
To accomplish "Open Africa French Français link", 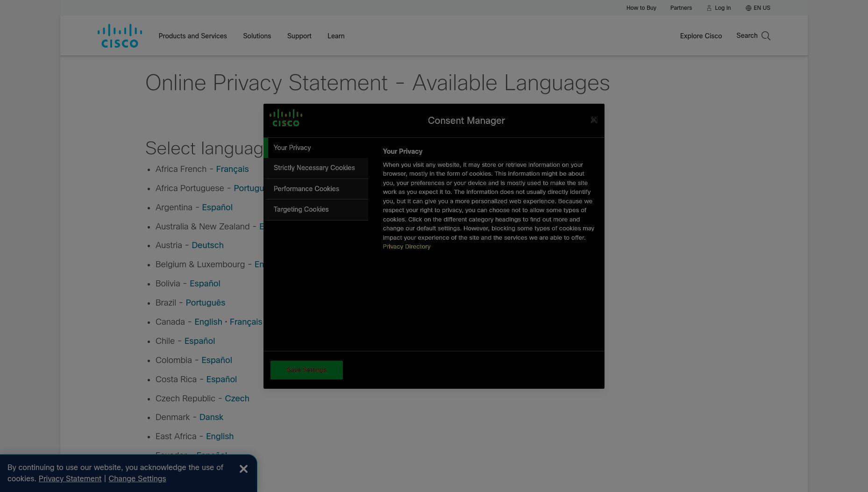I will tap(232, 169).
